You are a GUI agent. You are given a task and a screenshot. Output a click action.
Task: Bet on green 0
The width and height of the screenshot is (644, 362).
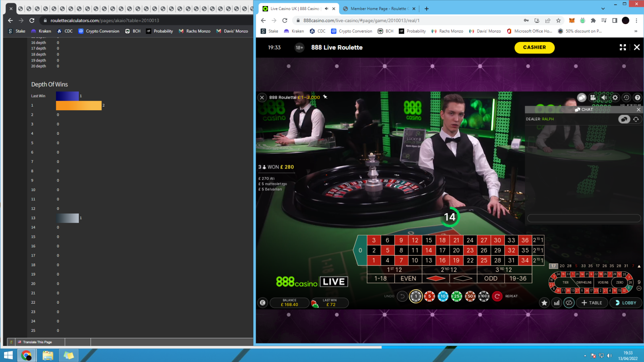[360, 250]
